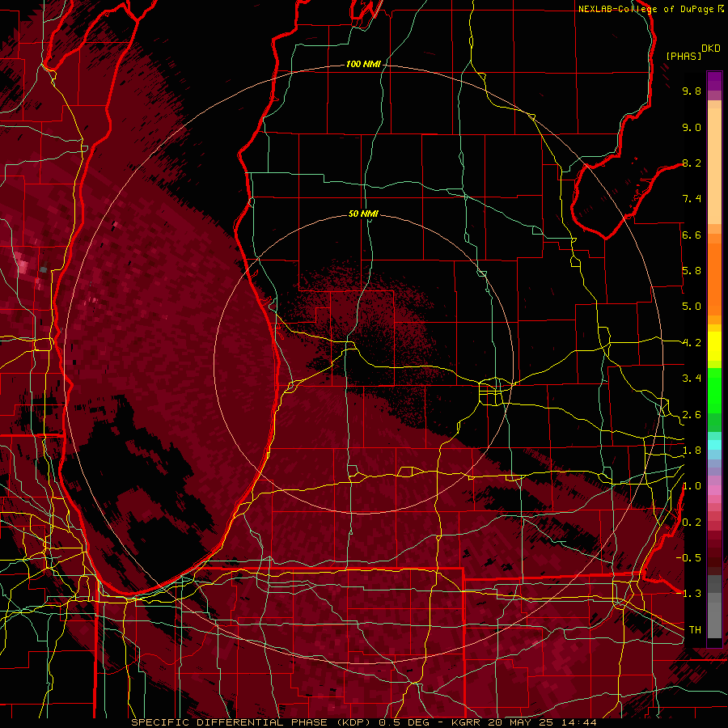This screenshot has height=728, width=728.
Task: Click the 9.8 value on the color scale
Action: [692, 91]
